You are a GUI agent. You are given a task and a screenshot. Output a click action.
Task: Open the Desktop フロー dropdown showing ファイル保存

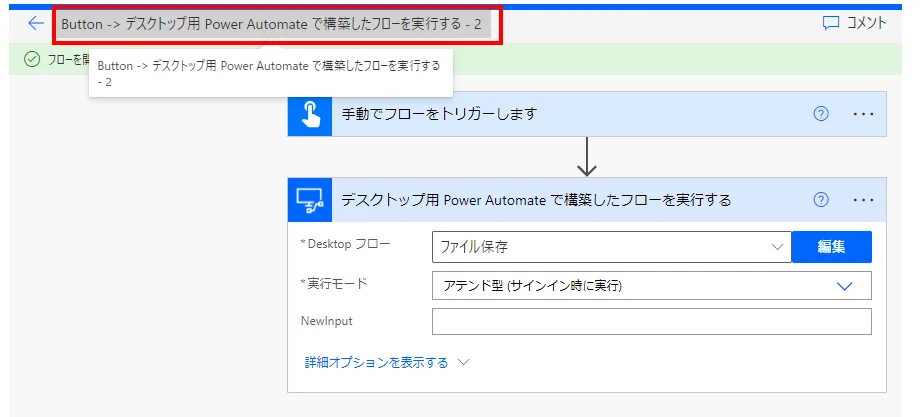point(611,246)
